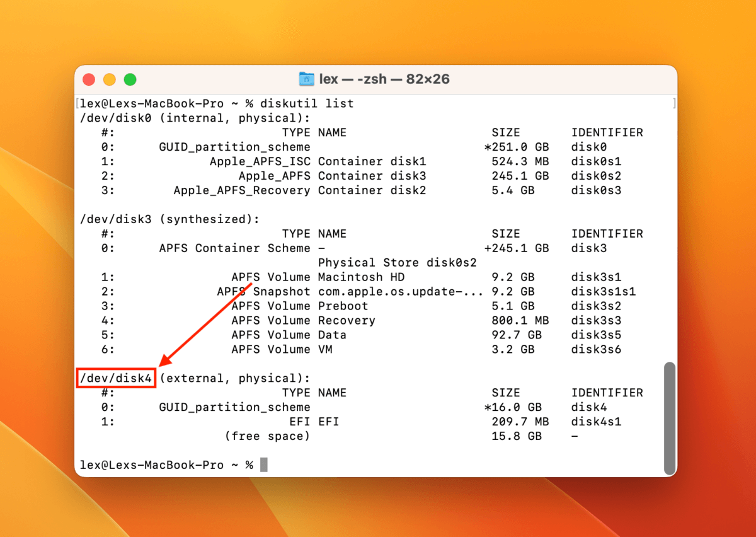756x537 pixels.
Task: Click 'Physical Store disk0s2' text
Action: tap(397, 262)
